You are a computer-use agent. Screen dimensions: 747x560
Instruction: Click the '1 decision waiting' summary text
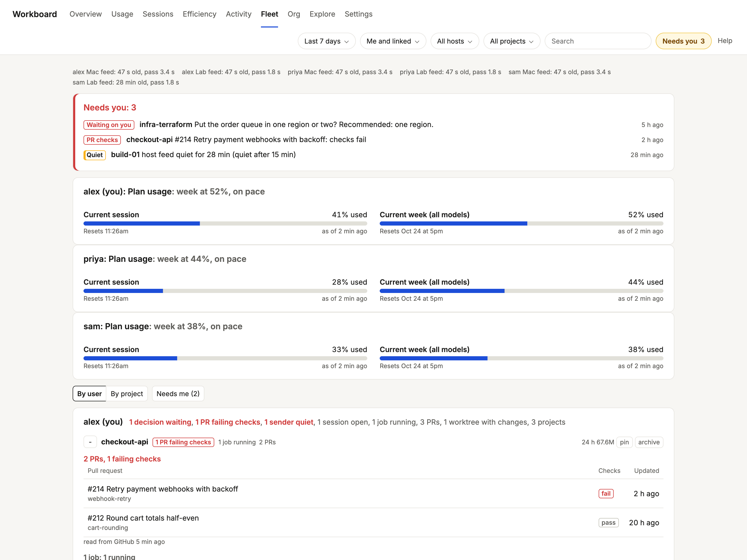click(160, 422)
